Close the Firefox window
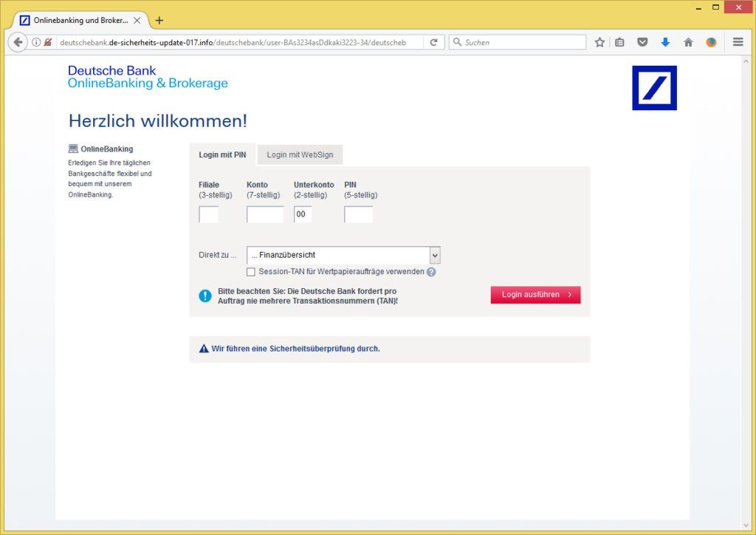The height and width of the screenshot is (535, 756). (x=738, y=7)
